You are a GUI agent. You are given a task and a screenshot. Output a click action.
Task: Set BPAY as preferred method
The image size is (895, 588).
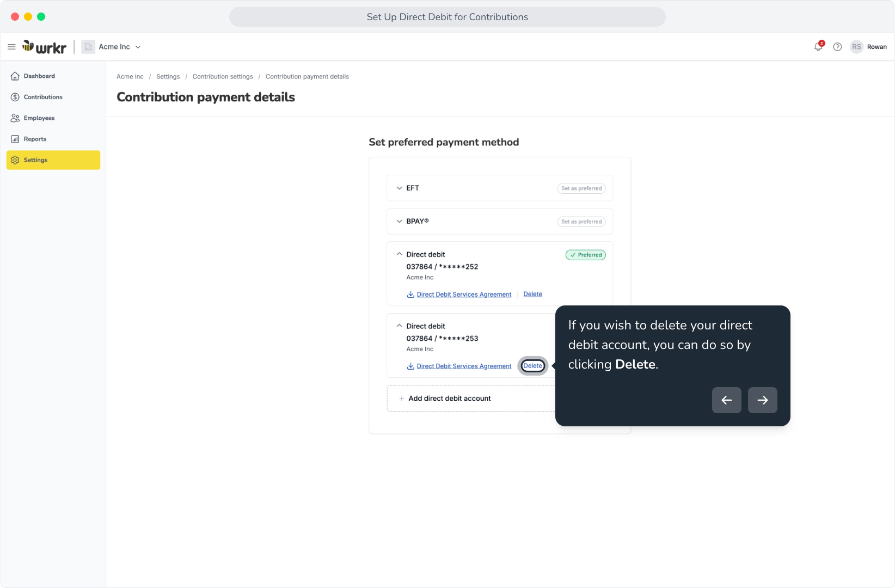pyautogui.click(x=581, y=222)
